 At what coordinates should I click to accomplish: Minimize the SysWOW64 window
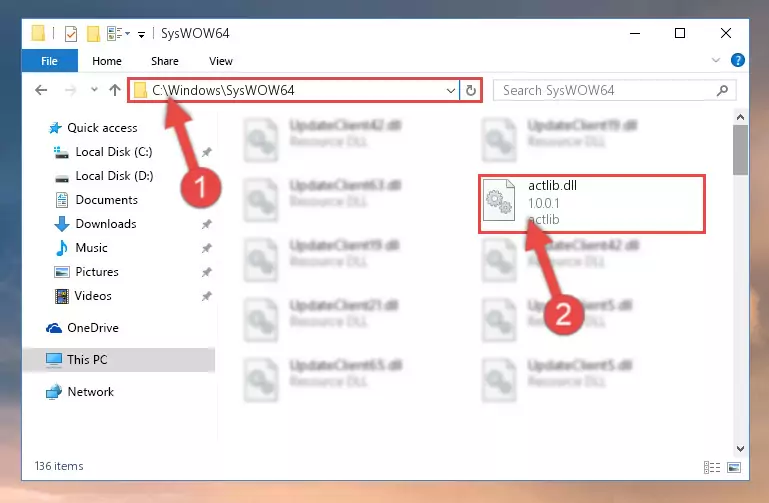(635, 33)
